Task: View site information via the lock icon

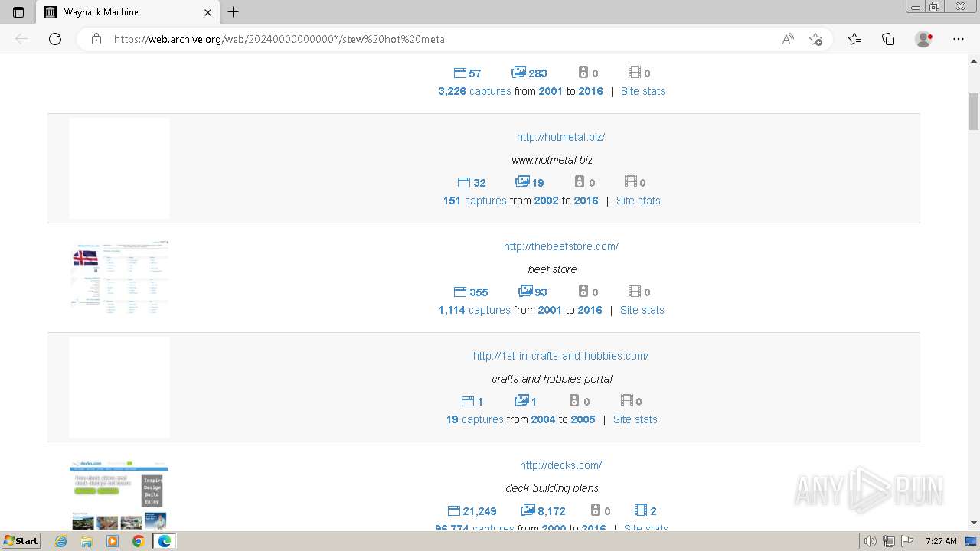Action: [96, 39]
